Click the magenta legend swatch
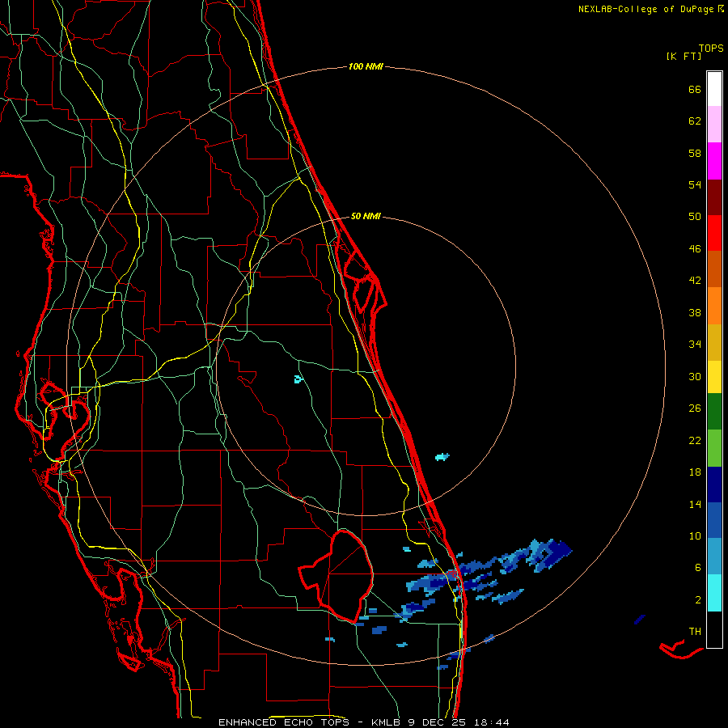728x728 pixels. (x=714, y=161)
